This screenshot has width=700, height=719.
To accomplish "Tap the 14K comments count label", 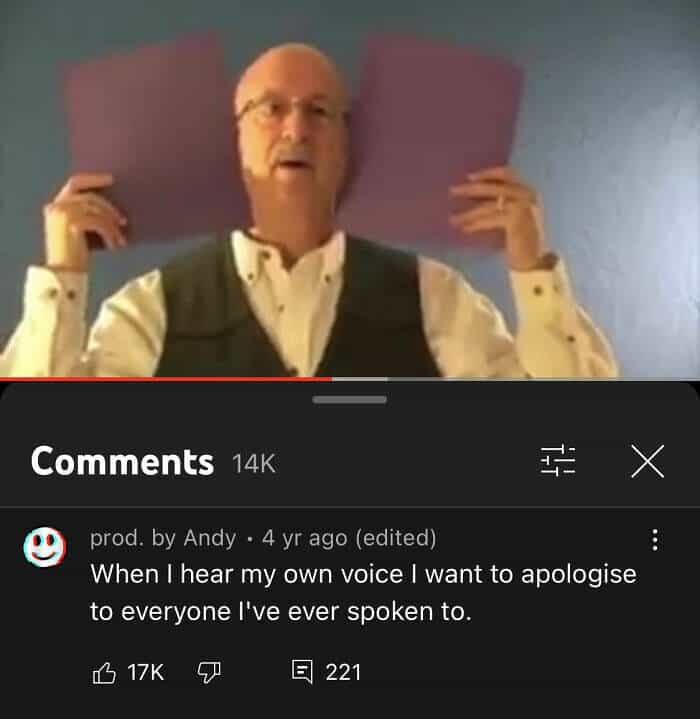I will (254, 463).
